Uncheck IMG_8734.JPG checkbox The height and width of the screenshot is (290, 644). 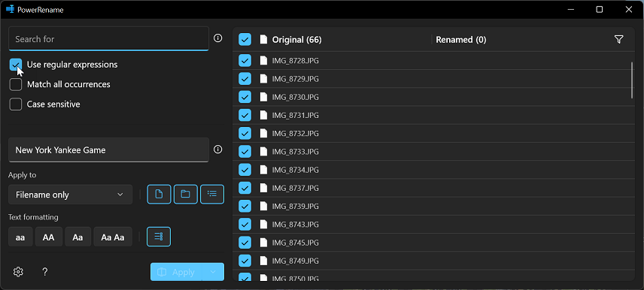245,170
